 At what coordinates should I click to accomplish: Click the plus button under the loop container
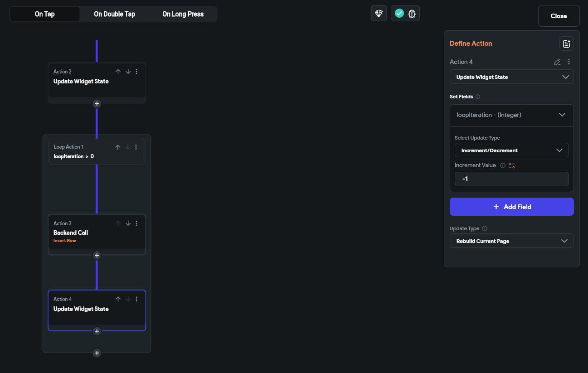pos(97,353)
